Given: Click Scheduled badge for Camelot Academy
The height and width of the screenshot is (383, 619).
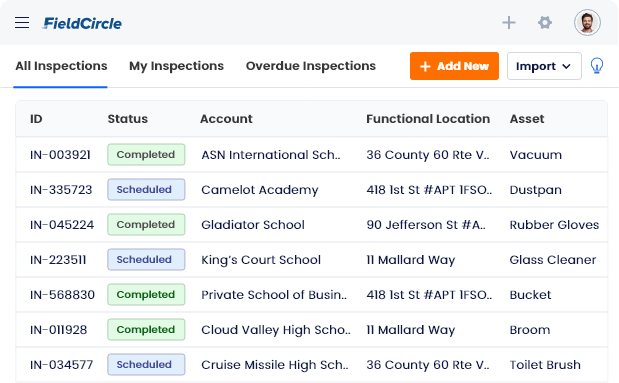Looking at the screenshot, I should tap(146, 190).
